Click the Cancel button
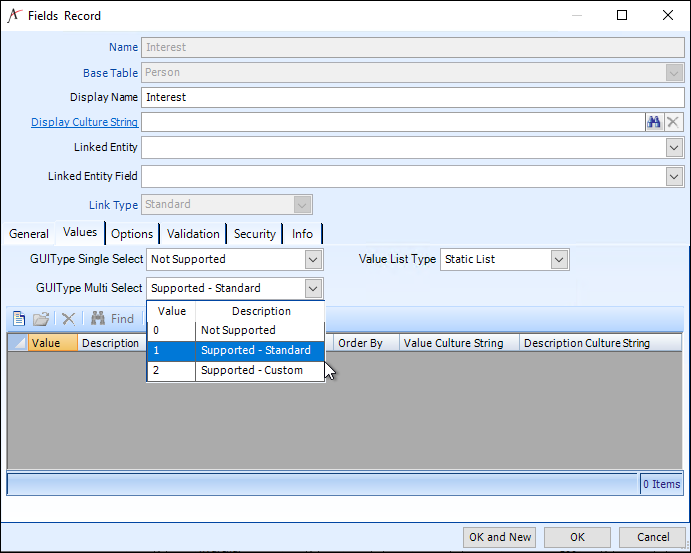This screenshot has width=691, height=553. (x=653, y=537)
